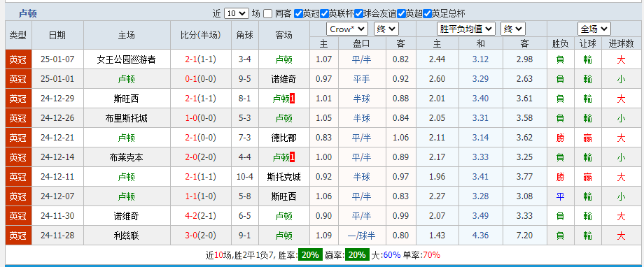644x267 pixels.
Task: Click red card badge on 24-12-14 row
Action: point(292,157)
